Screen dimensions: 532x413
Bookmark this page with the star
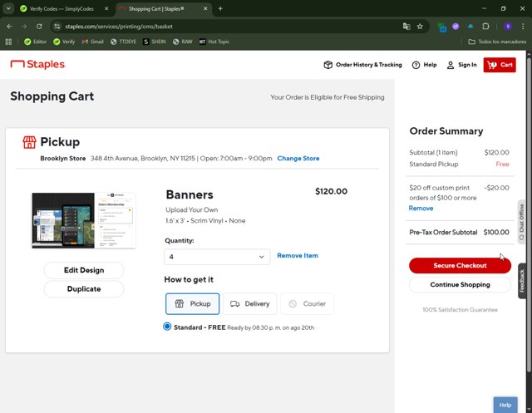[420, 27]
